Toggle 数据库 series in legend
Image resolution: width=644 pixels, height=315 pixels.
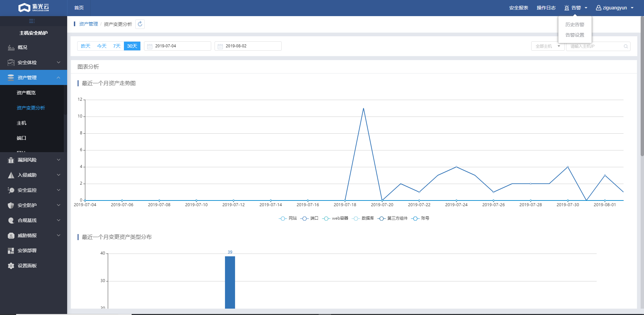(363, 218)
